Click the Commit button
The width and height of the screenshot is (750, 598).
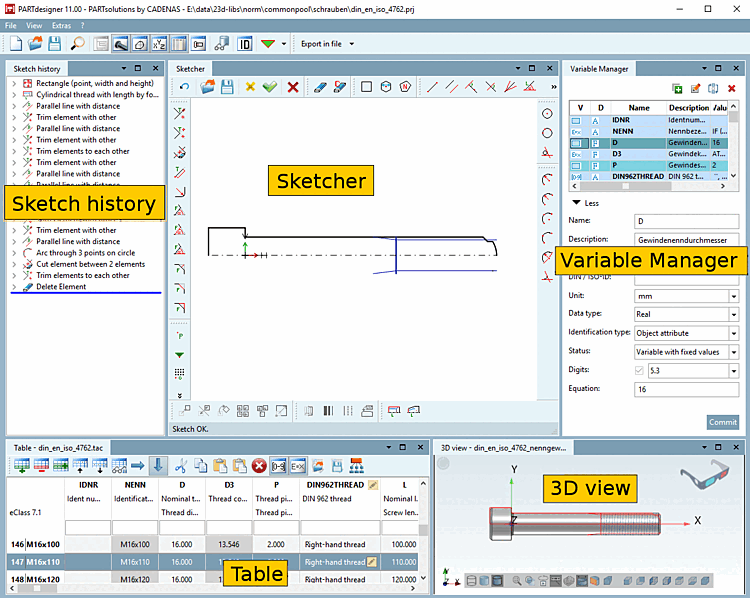tap(722, 422)
